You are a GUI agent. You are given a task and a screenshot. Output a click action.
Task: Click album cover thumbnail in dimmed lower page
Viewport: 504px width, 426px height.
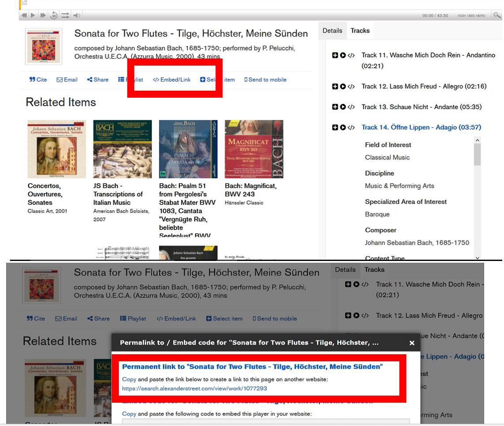pyautogui.click(x=41, y=285)
